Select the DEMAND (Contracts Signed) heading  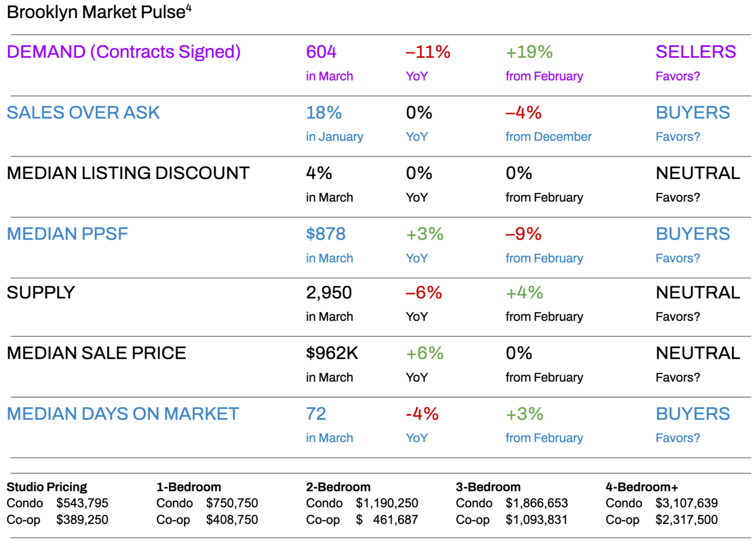124,52
